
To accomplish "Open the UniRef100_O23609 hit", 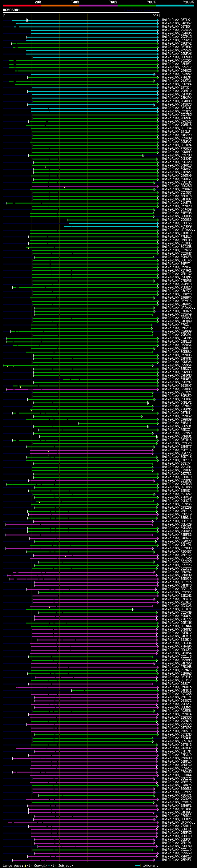I will pos(176,314).
